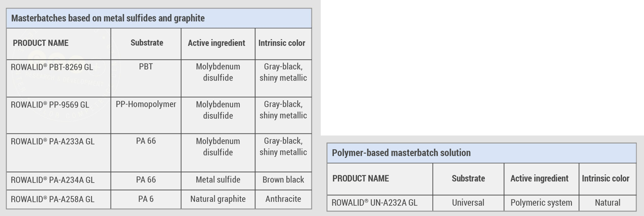The width and height of the screenshot is (644, 216).
Task: Click the PBT substrate cell
Action: click(x=146, y=67)
